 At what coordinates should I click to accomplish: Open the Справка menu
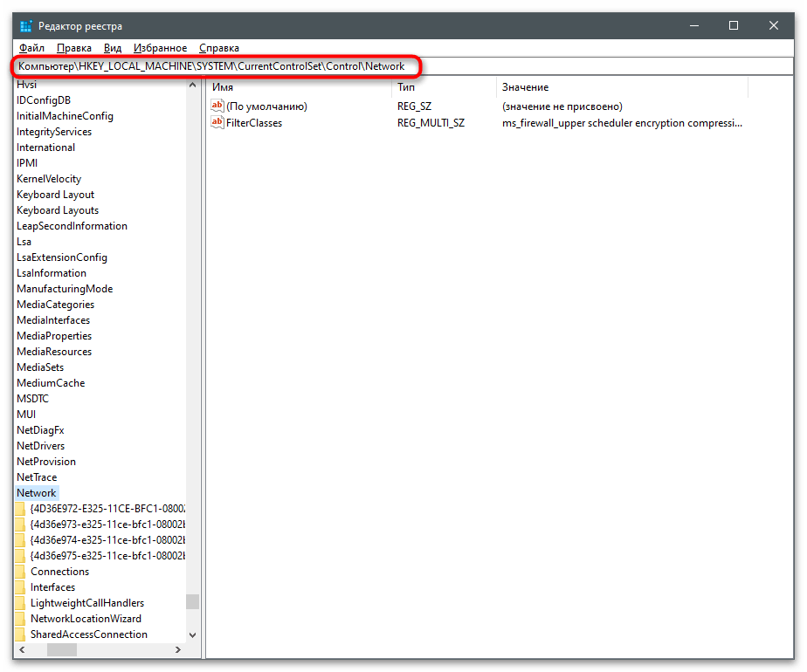coord(219,48)
